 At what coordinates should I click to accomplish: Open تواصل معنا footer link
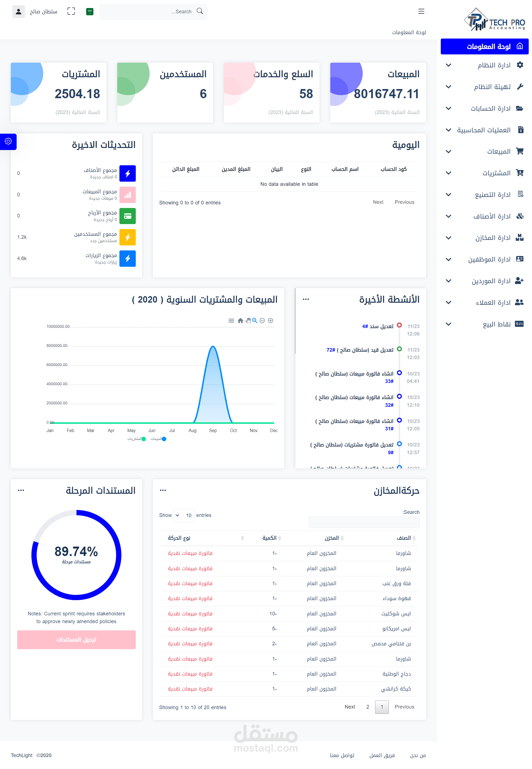pyautogui.click(x=342, y=756)
